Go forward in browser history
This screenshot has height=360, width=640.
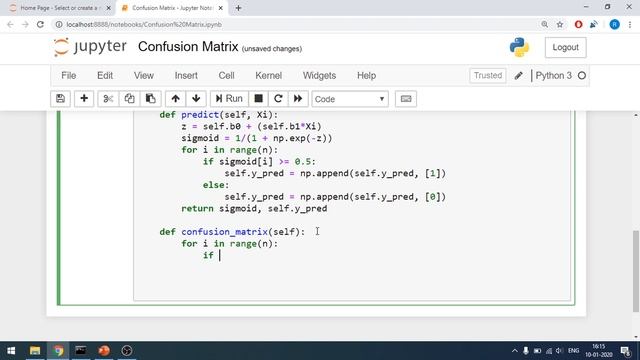point(25,24)
